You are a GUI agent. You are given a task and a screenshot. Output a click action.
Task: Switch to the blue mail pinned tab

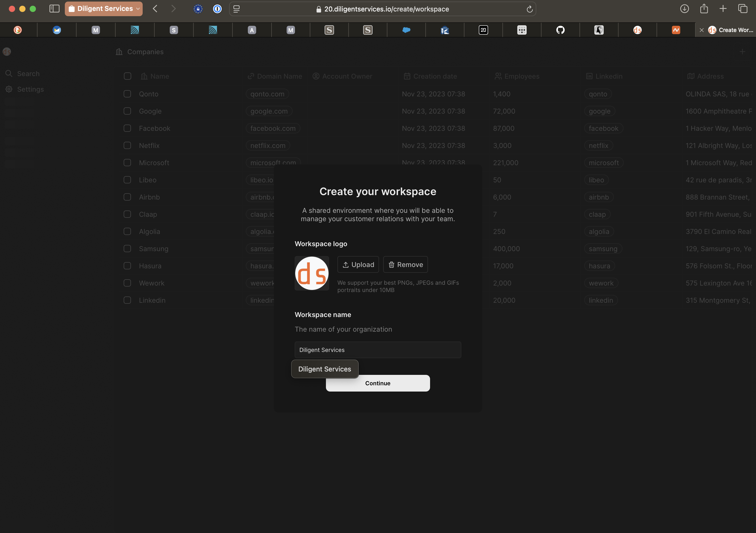[x=57, y=30]
